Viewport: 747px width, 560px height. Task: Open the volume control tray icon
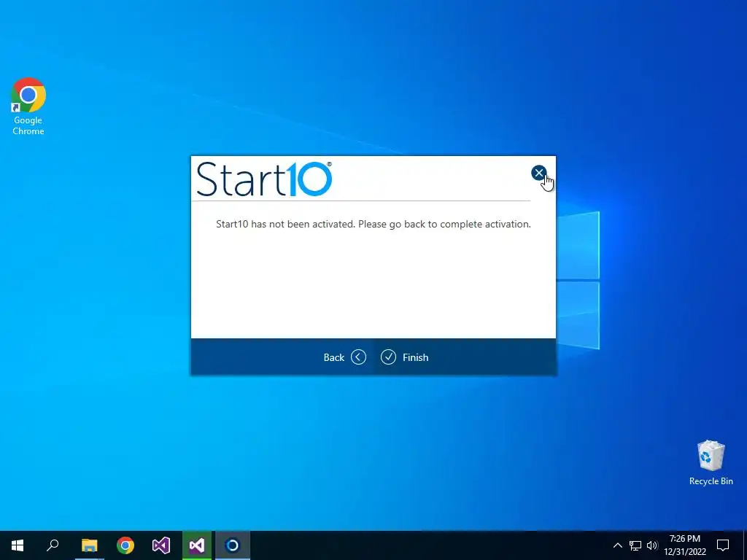point(652,545)
